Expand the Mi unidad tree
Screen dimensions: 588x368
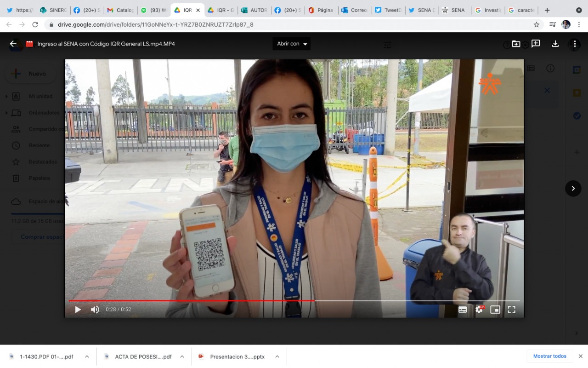pyautogui.click(x=6, y=97)
